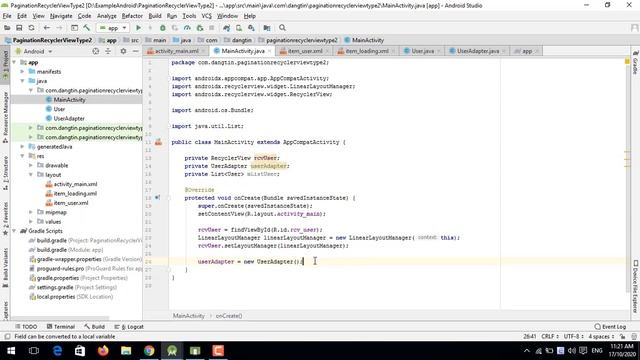
Task: Open the File menu
Action: (x=7, y=16)
